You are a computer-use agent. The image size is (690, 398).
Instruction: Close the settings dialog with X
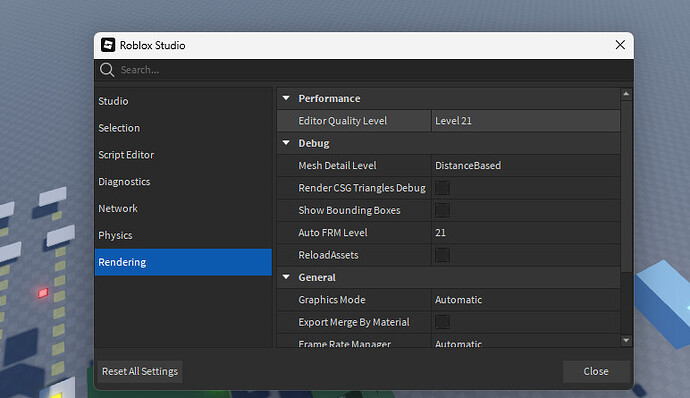coord(620,45)
